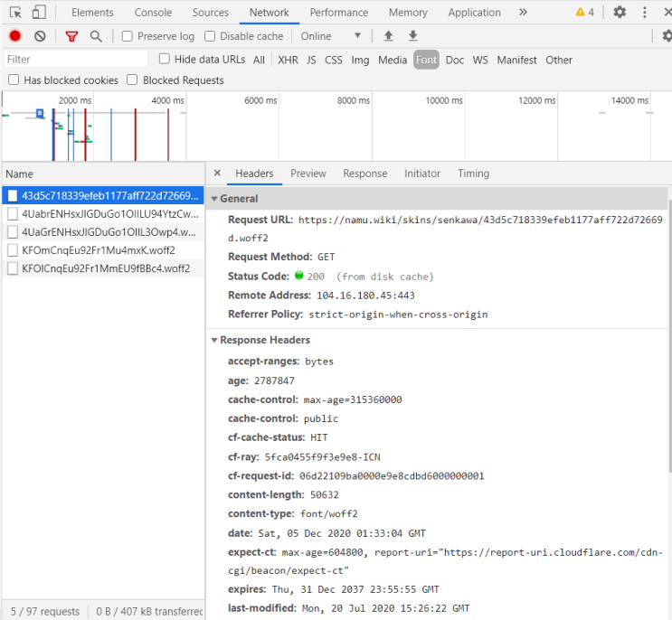The width and height of the screenshot is (672, 620).
Task: Filter requests by CSS
Action: pos(334,60)
